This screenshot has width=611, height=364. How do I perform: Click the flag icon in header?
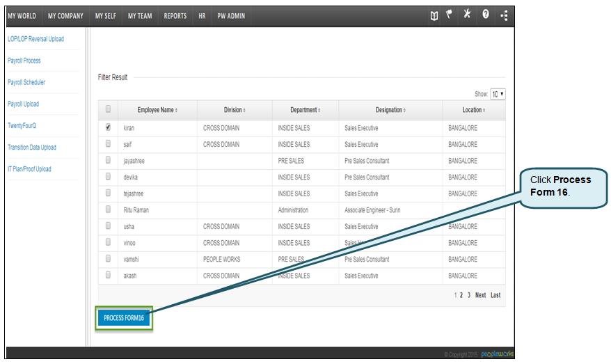[x=450, y=15]
